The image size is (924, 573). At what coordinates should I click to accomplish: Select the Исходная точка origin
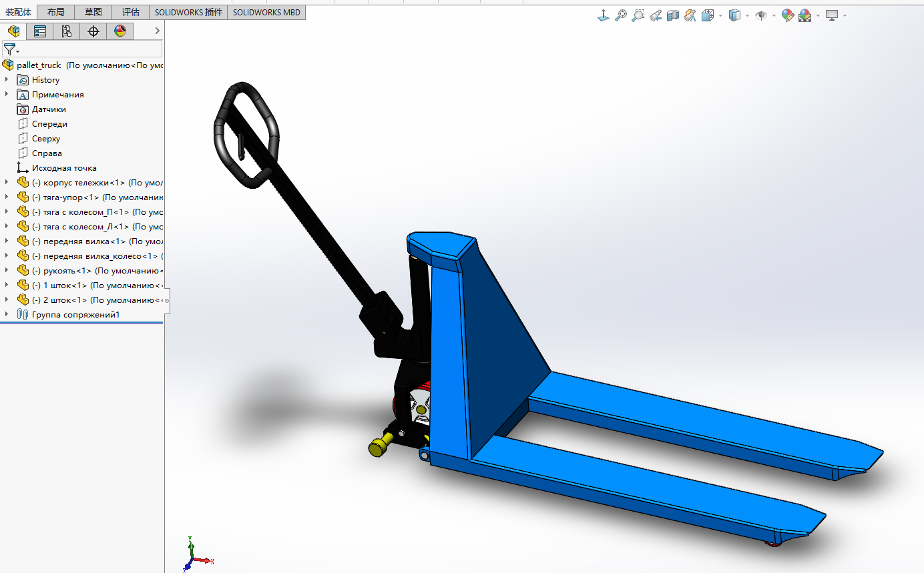(64, 168)
